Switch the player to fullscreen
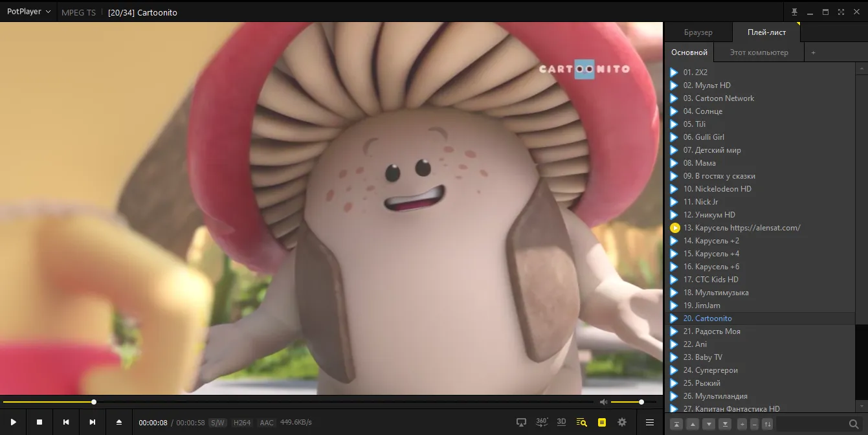The height and width of the screenshot is (435, 868). (841, 12)
